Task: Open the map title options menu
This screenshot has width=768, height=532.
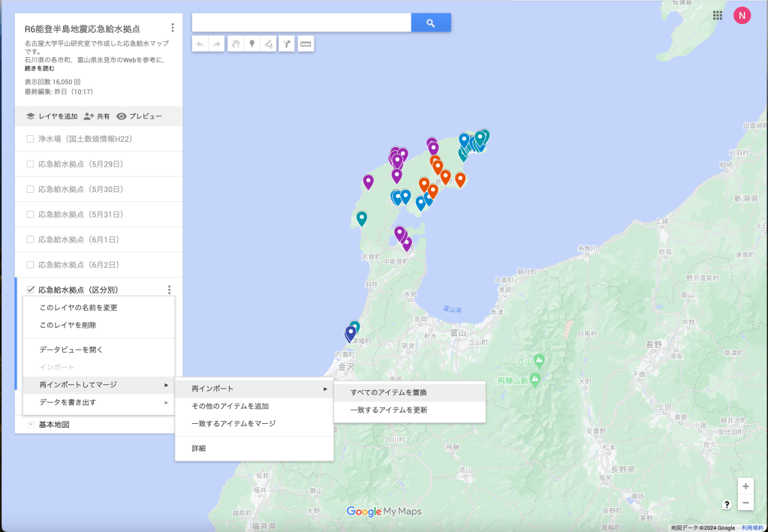Action: [173, 28]
